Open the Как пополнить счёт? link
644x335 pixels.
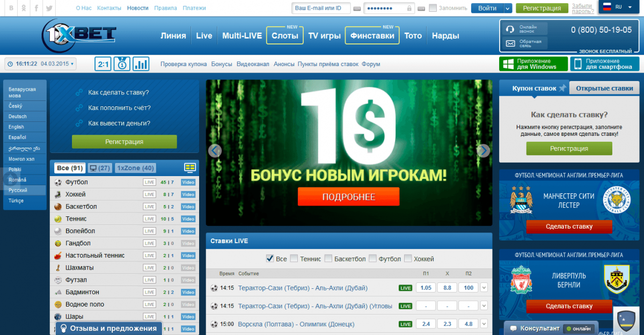pos(119,108)
